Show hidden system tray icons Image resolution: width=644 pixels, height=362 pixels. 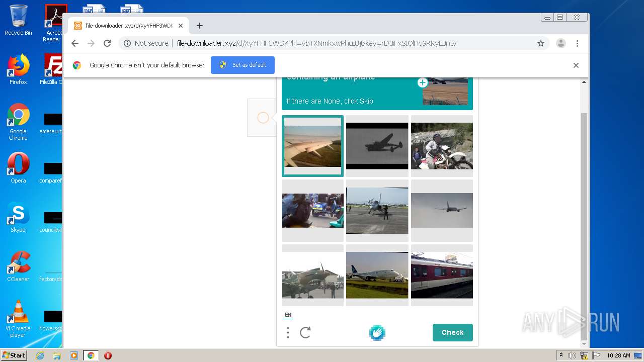pos(561,355)
